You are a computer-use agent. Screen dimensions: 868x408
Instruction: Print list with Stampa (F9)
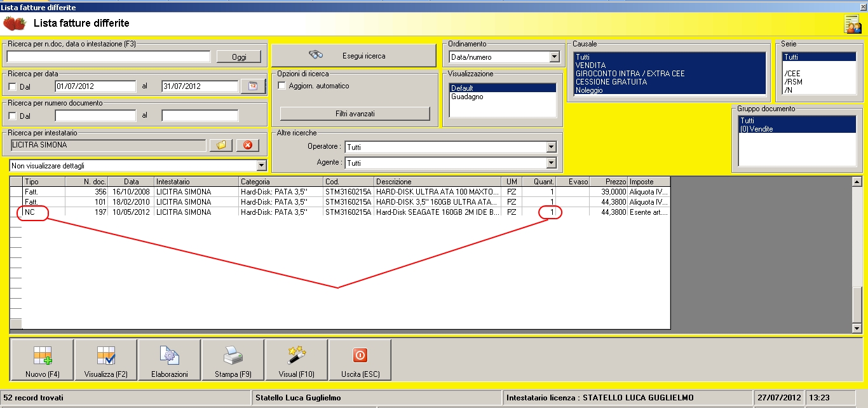[x=233, y=361]
